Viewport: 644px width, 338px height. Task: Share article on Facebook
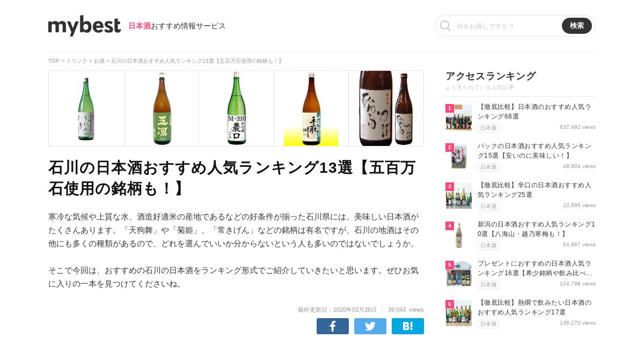(x=333, y=326)
